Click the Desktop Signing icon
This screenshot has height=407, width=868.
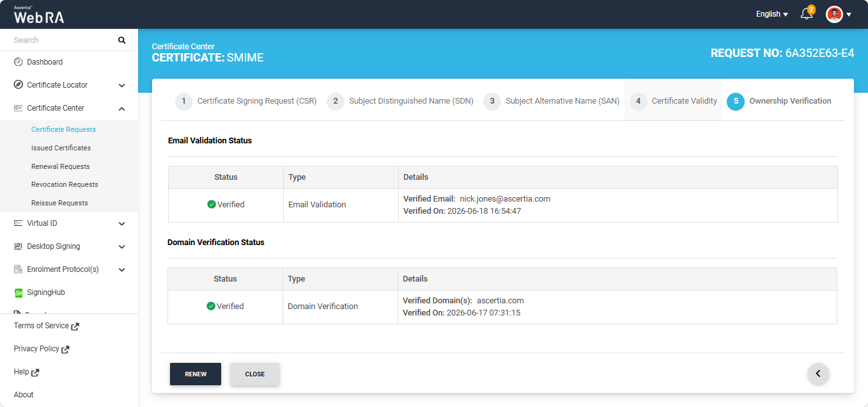pos(18,246)
